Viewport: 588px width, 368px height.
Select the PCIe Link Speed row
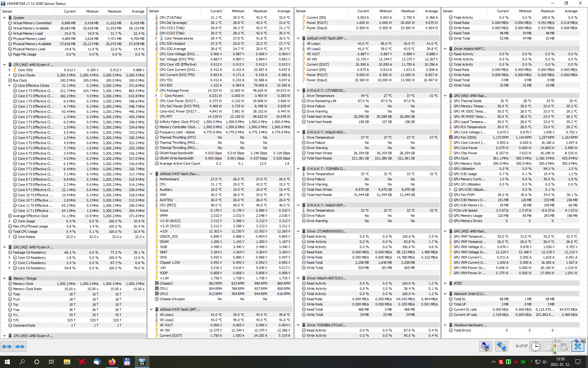(x=514, y=210)
